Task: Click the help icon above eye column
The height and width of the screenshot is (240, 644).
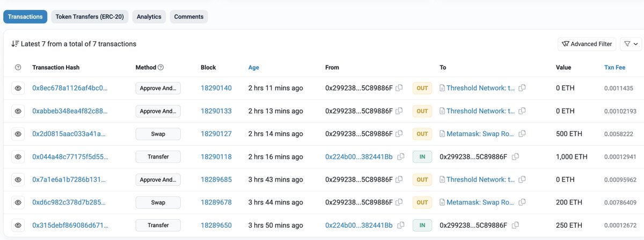Action: pos(18,67)
